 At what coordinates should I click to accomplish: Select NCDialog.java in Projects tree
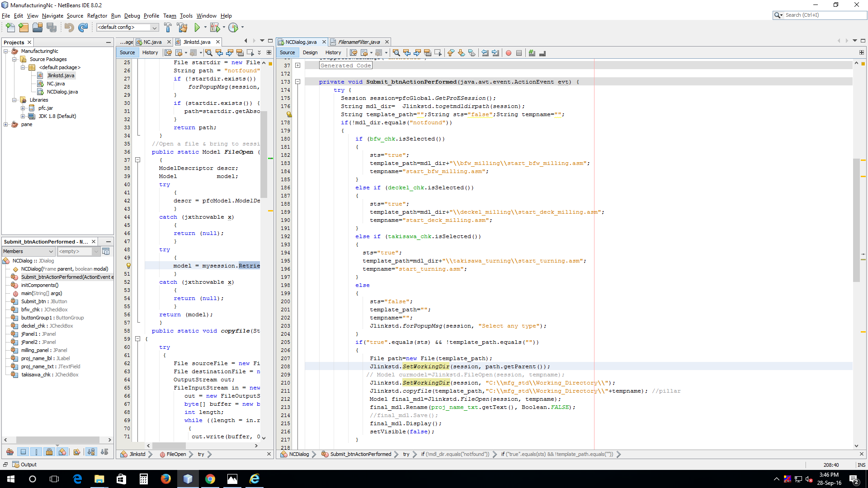coord(62,92)
